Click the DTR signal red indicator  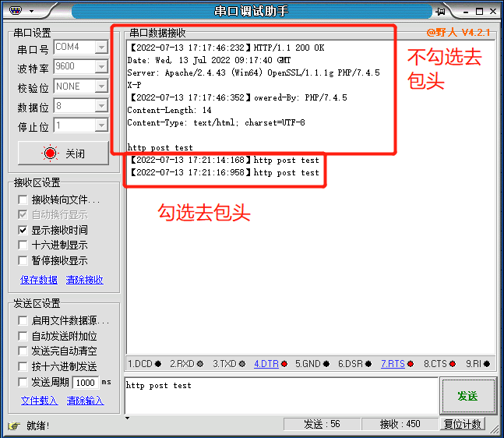(284, 364)
